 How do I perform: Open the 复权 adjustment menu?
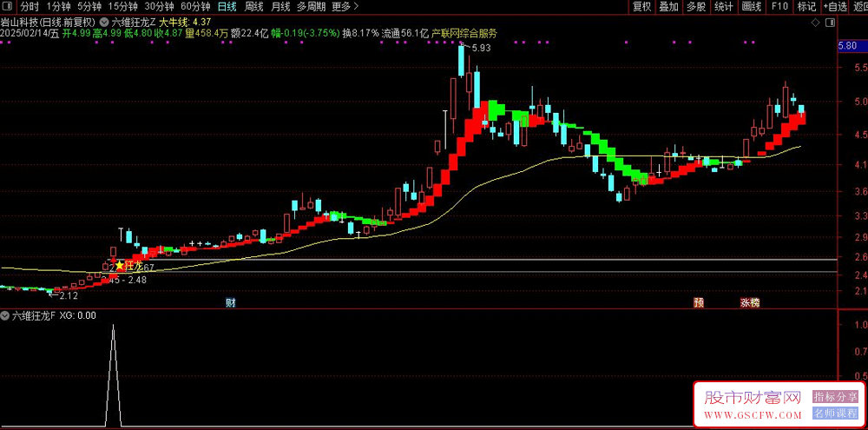(641, 7)
